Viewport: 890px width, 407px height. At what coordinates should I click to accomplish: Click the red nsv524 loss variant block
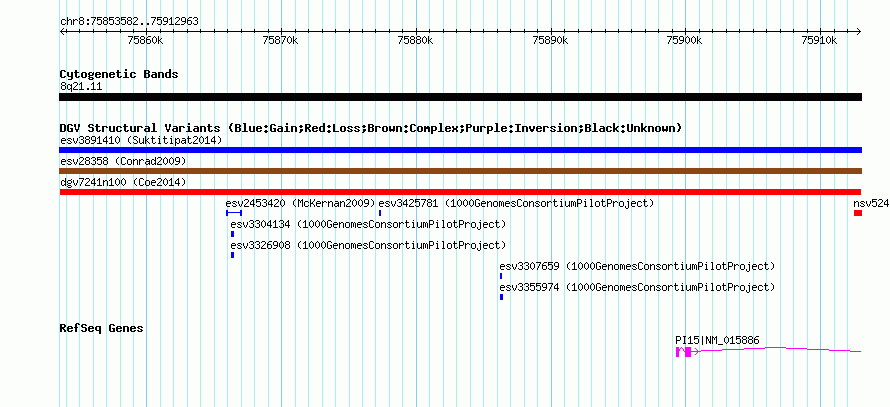[858, 213]
